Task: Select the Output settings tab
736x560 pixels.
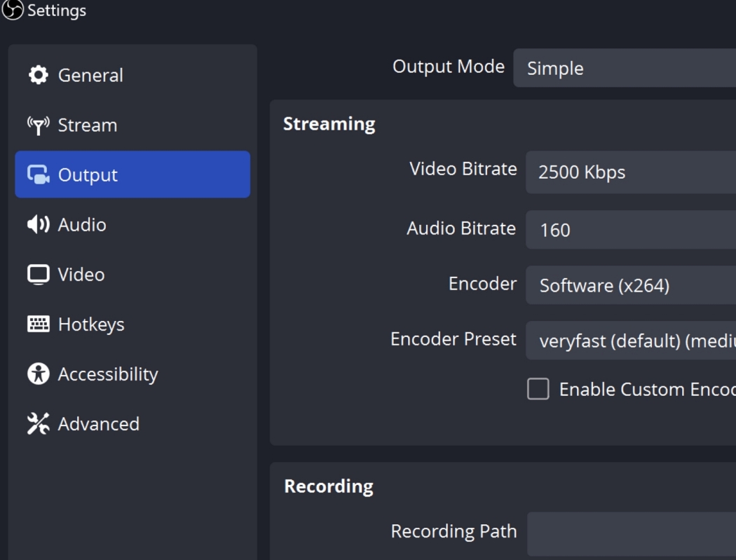Action: pyautogui.click(x=132, y=174)
